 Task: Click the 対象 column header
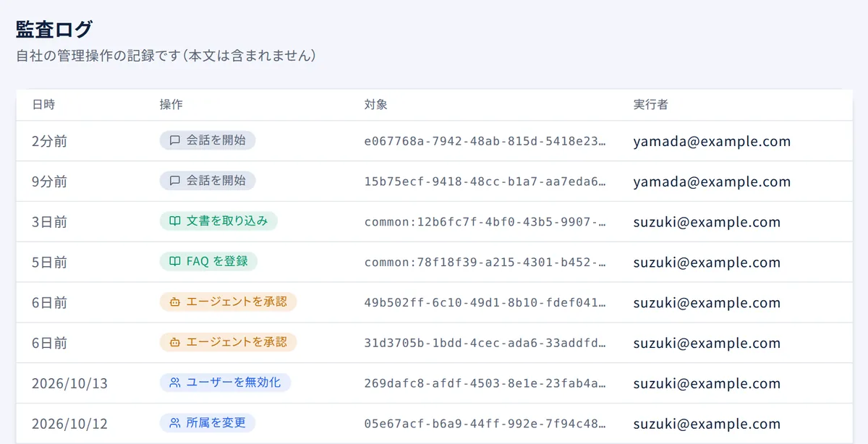(x=376, y=105)
